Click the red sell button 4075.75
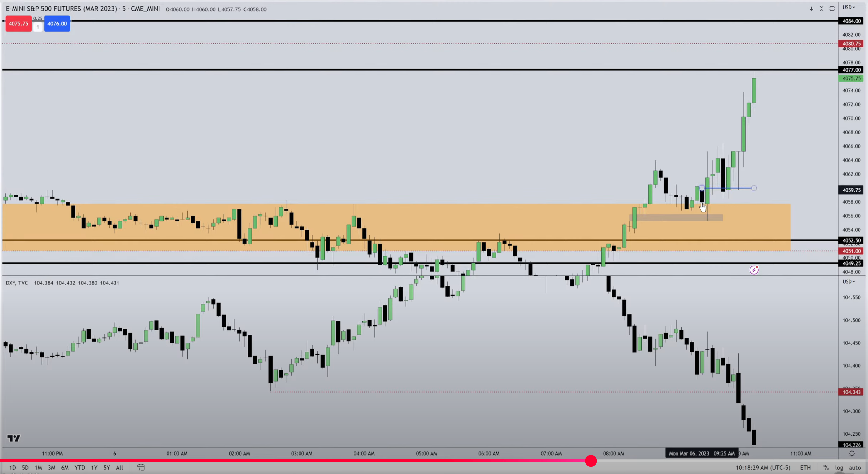 (18, 24)
